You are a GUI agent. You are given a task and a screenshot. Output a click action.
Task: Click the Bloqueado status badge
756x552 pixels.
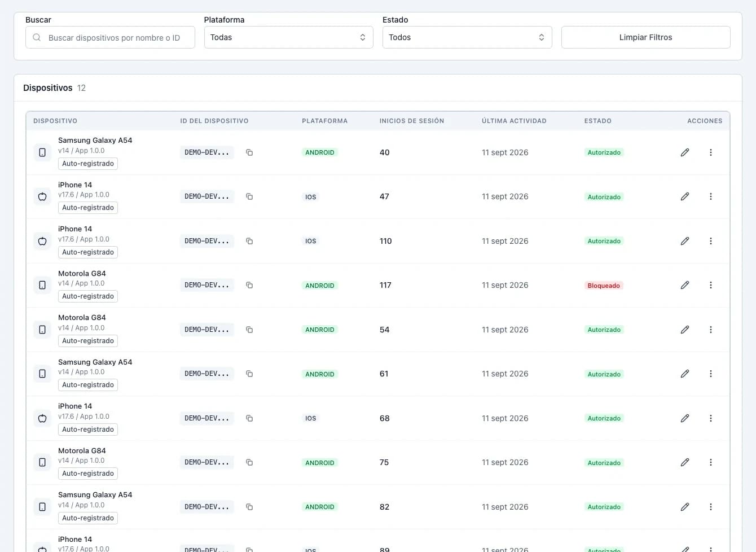pos(604,286)
